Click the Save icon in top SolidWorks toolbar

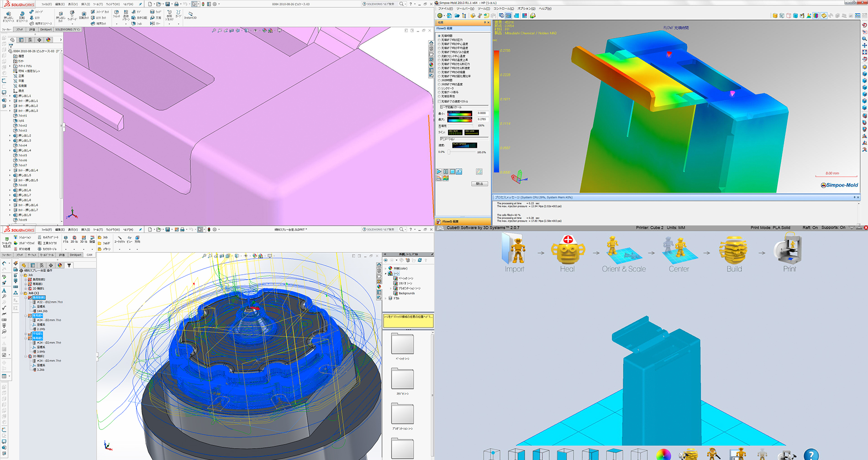pyautogui.click(x=168, y=4)
